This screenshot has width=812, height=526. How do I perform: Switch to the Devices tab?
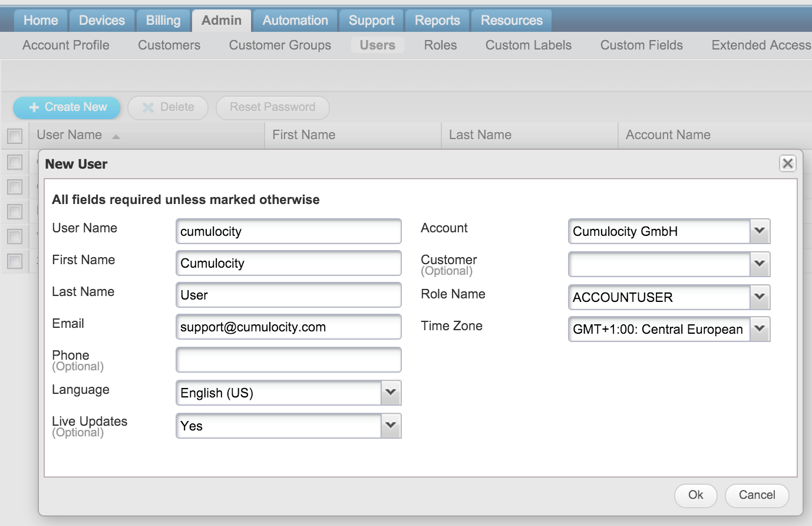(x=101, y=20)
